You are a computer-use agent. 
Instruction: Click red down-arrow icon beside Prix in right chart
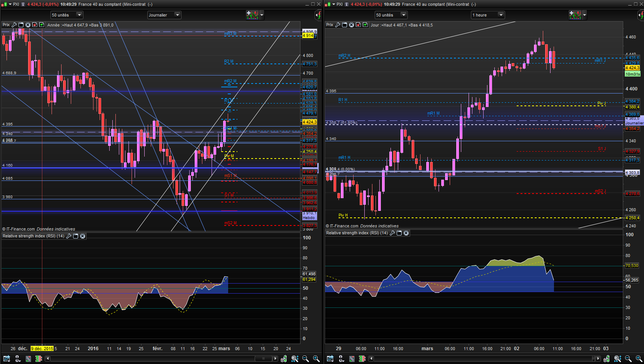(x=358, y=25)
